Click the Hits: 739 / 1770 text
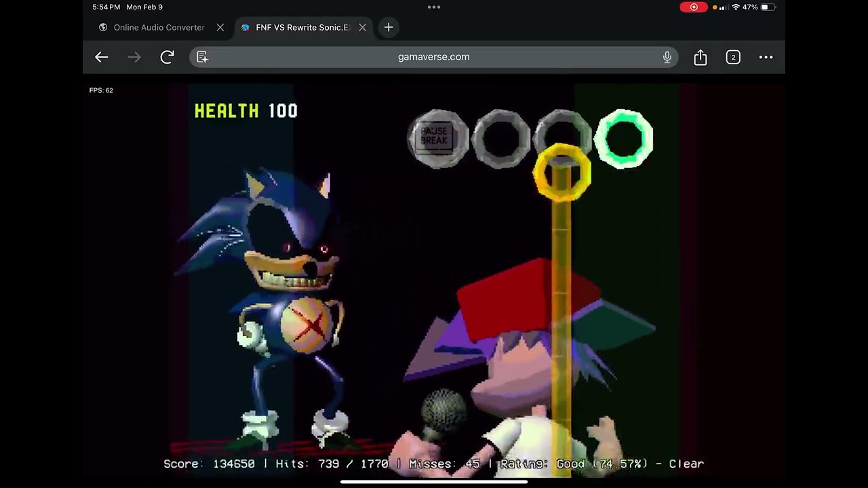This screenshot has width=868, height=488. 332,464
